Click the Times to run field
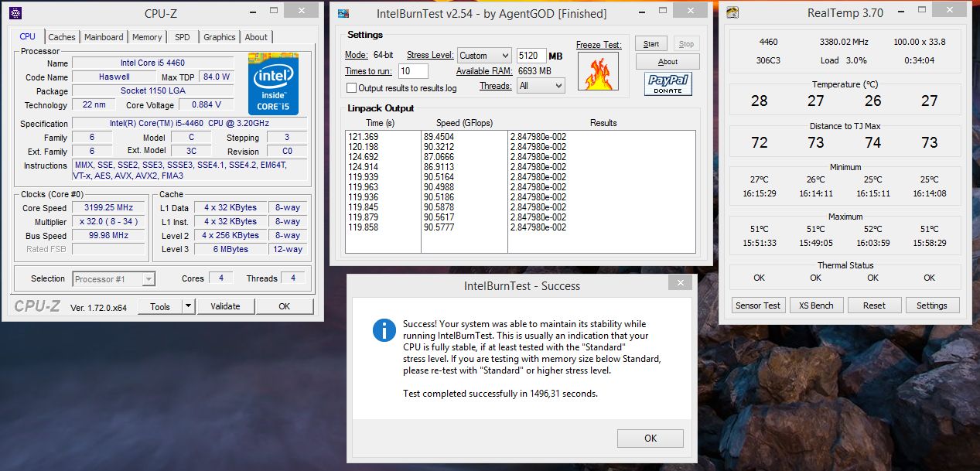This screenshot has width=980, height=471. pos(414,71)
